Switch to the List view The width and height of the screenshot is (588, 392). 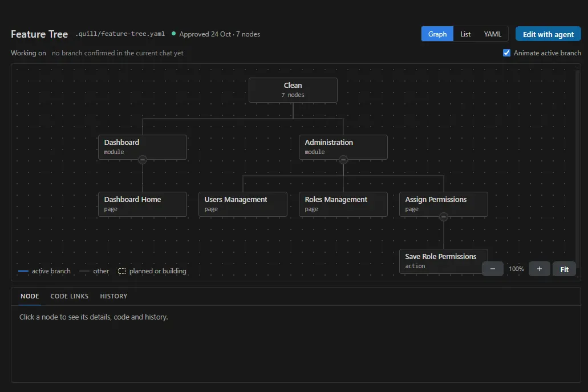click(x=465, y=34)
